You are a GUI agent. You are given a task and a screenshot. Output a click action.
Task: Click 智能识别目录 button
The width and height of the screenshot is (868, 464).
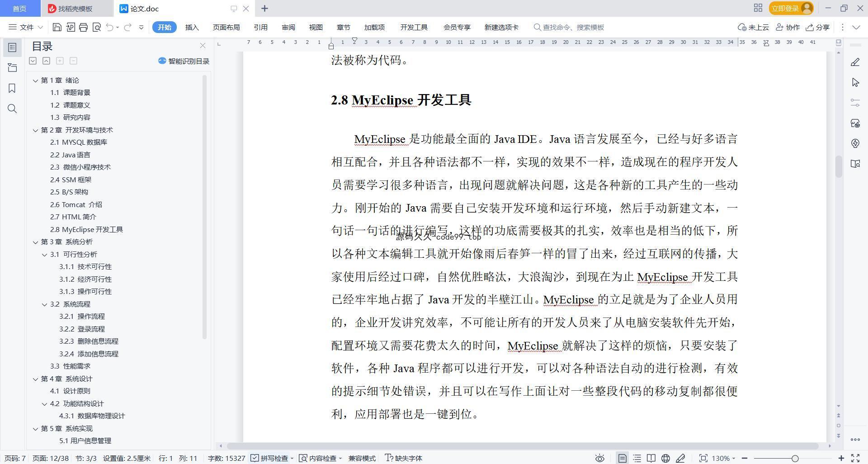(184, 61)
